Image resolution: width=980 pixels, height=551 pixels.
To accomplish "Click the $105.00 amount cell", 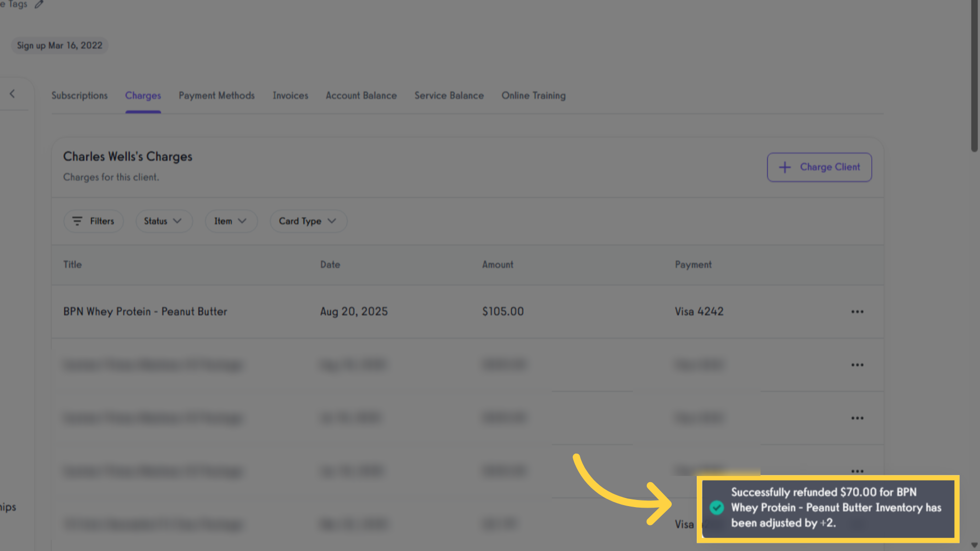I will pos(503,312).
